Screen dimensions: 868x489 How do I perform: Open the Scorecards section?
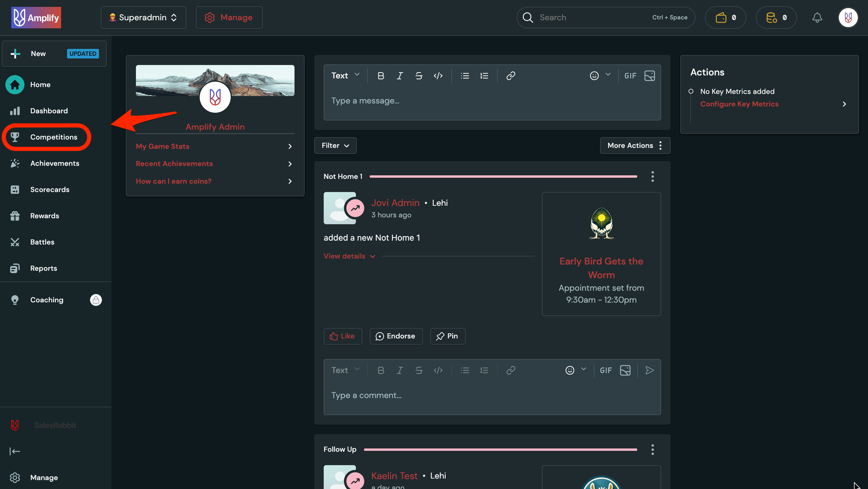[x=49, y=189]
